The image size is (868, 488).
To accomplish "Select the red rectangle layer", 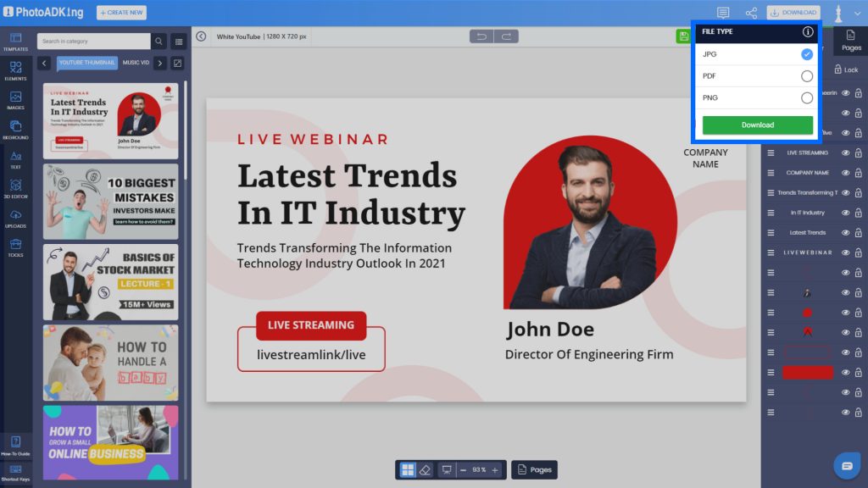I will (x=808, y=373).
